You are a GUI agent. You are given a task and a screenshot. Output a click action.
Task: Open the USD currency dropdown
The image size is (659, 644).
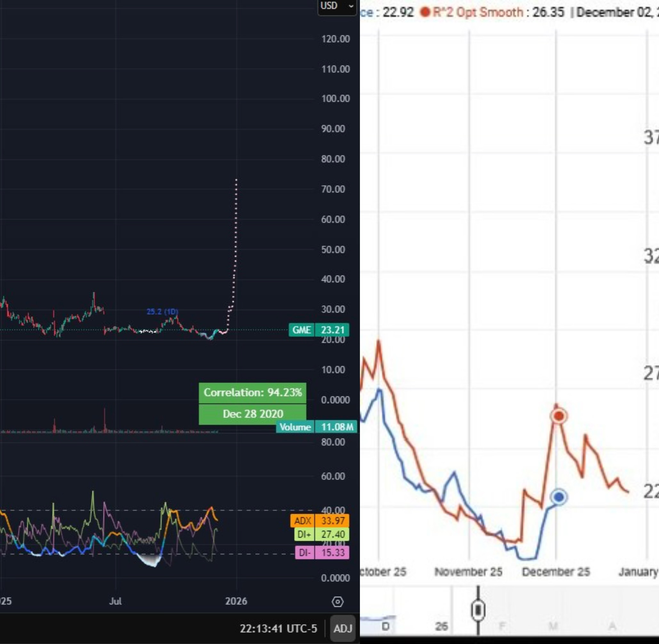pos(329,6)
